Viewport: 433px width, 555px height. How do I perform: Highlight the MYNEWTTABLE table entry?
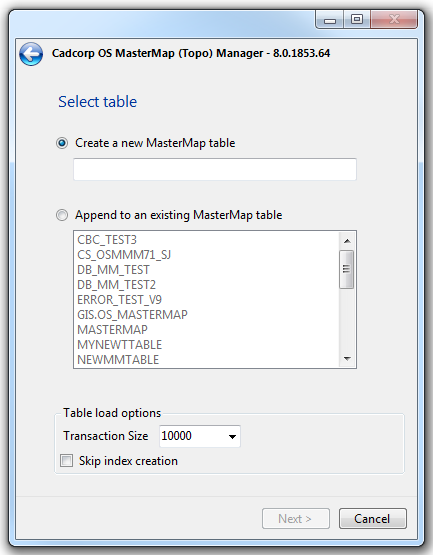(x=206, y=345)
